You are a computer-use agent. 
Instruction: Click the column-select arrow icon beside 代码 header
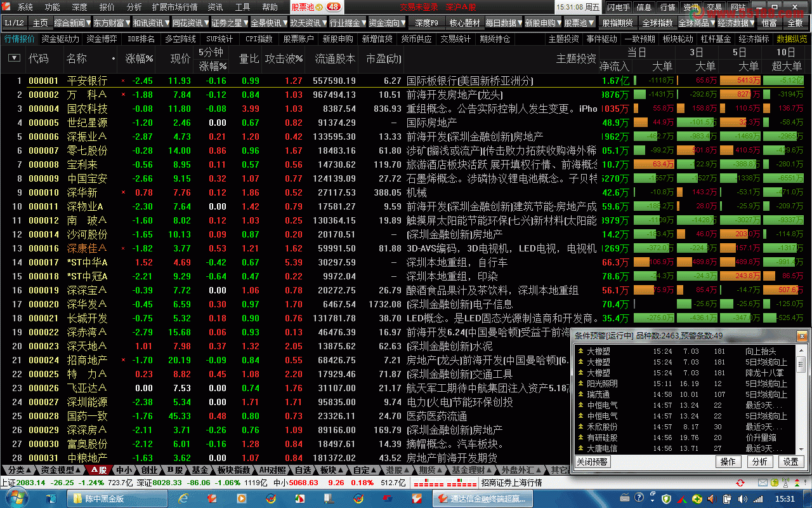[x=14, y=58]
